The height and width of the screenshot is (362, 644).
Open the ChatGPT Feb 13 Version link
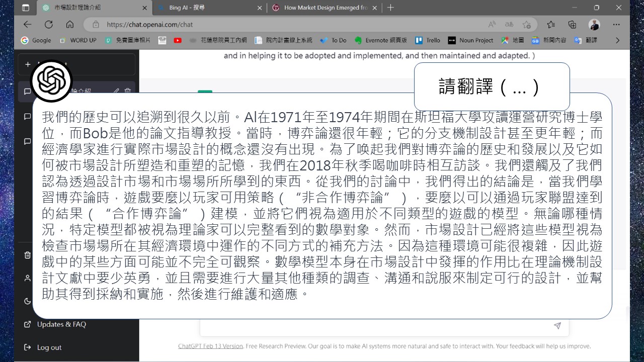pyautogui.click(x=210, y=346)
